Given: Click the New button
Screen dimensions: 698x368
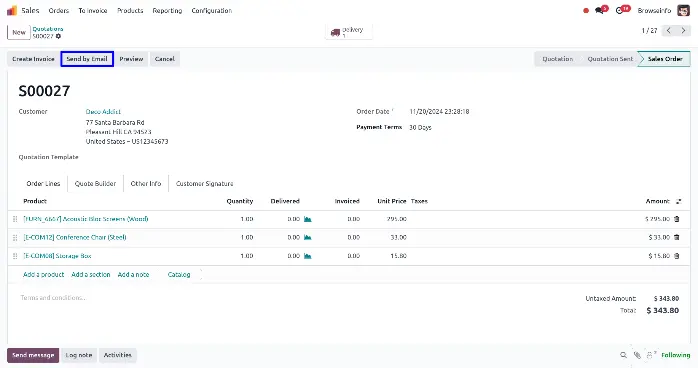Looking at the screenshot, I should (x=19, y=32).
